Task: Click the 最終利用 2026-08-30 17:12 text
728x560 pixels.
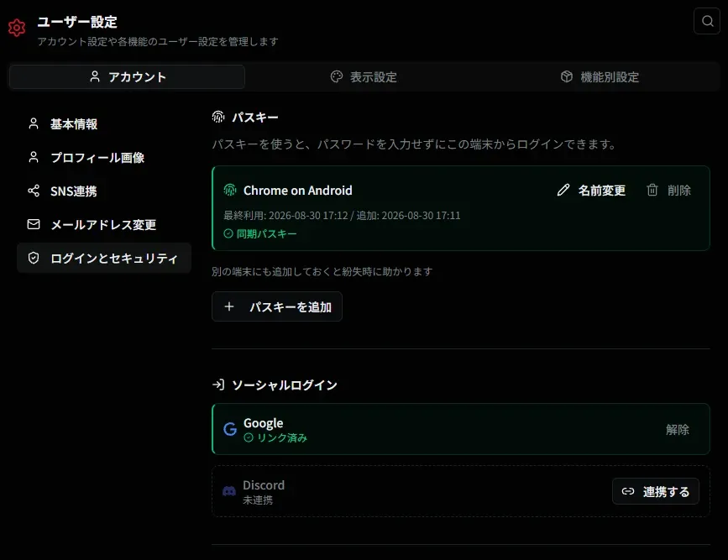Action: pyautogui.click(x=285, y=216)
